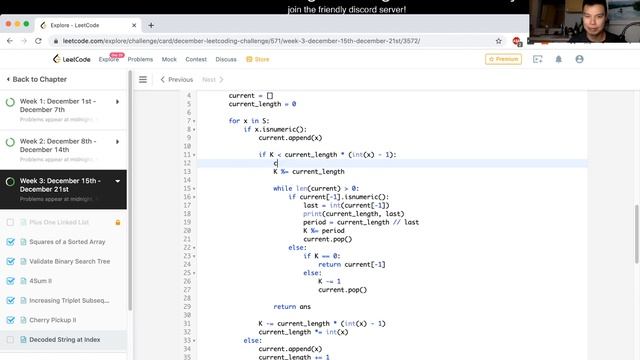The height and width of the screenshot is (360, 640).
Task: Toggle the Plus One Linked List checkbox
Action: 10,222
